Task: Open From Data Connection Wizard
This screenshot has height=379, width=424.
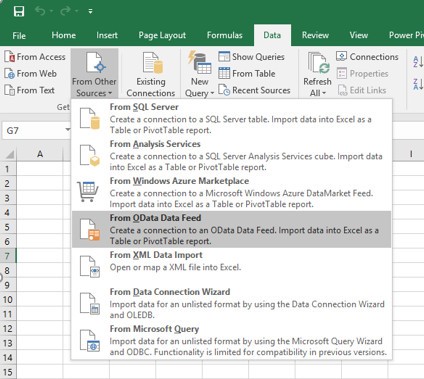Action: click(x=232, y=303)
